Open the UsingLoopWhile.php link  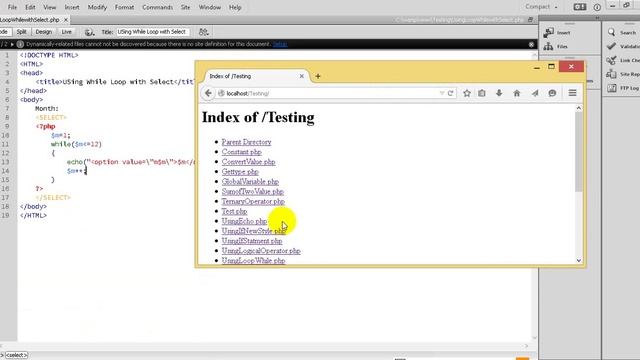pos(253,260)
